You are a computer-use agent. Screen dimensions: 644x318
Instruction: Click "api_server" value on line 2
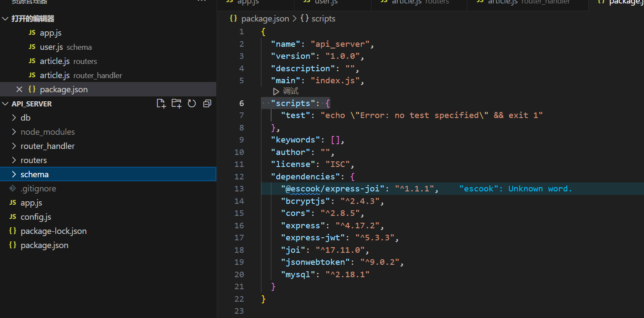pos(340,44)
